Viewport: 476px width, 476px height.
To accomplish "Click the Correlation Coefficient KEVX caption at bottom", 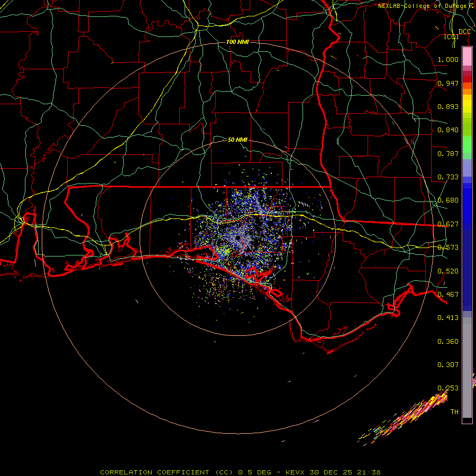I will click(240, 472).
